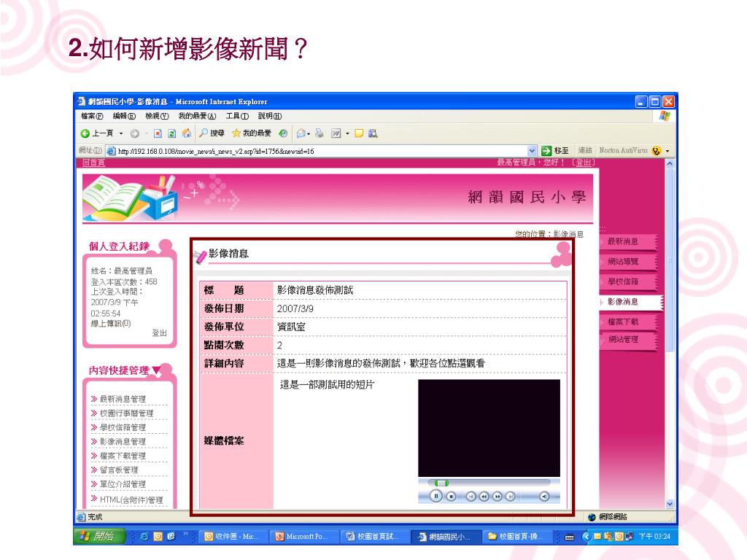The image size is (747, 560).
Task: Click the Edit with Word toolbar icon
Action: [336, 133]
